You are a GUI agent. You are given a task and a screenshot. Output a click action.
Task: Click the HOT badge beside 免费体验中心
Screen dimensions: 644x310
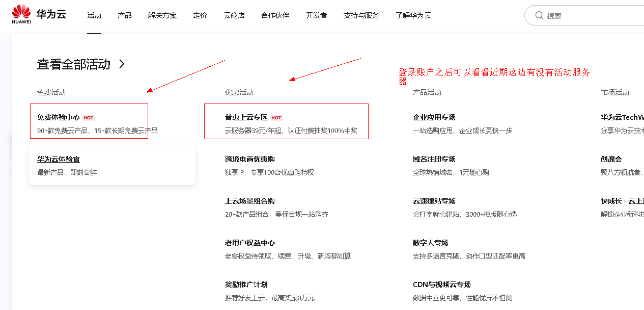[89, 118]
